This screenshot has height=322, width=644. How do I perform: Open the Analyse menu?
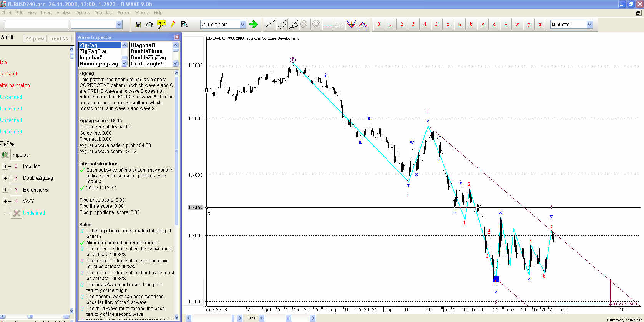tap(64, 13)
